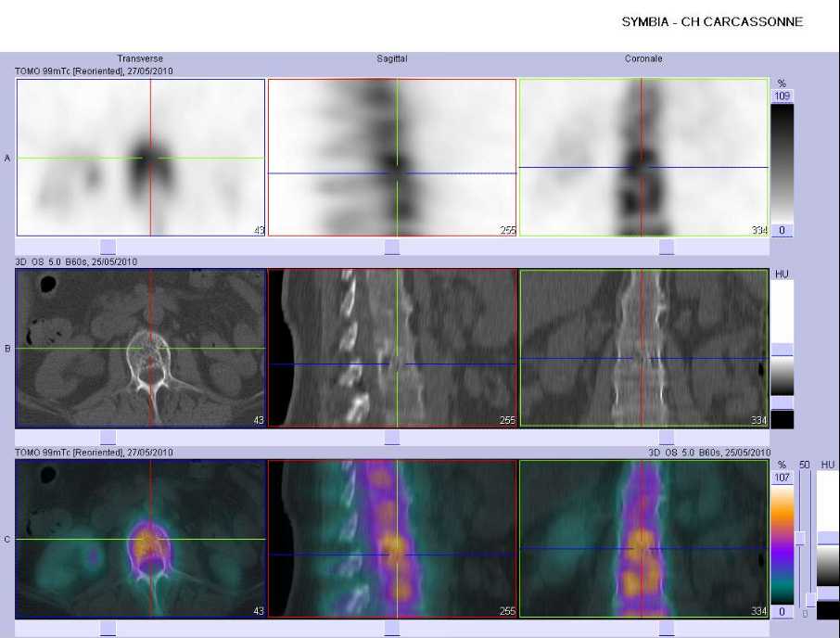Click the grayscale SPECT intensity color bar
The image size is (840, 638).
coord(783,163)
